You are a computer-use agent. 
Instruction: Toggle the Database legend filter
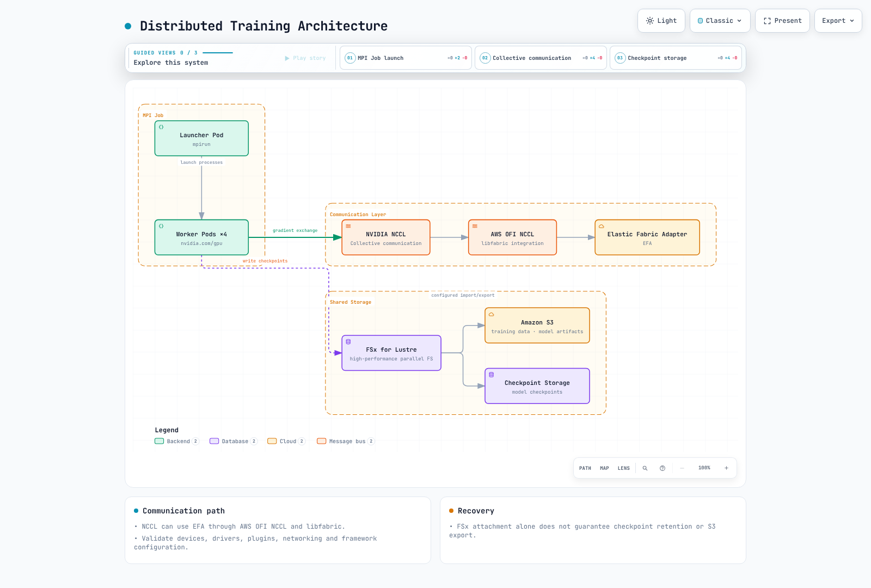[234, 442]
